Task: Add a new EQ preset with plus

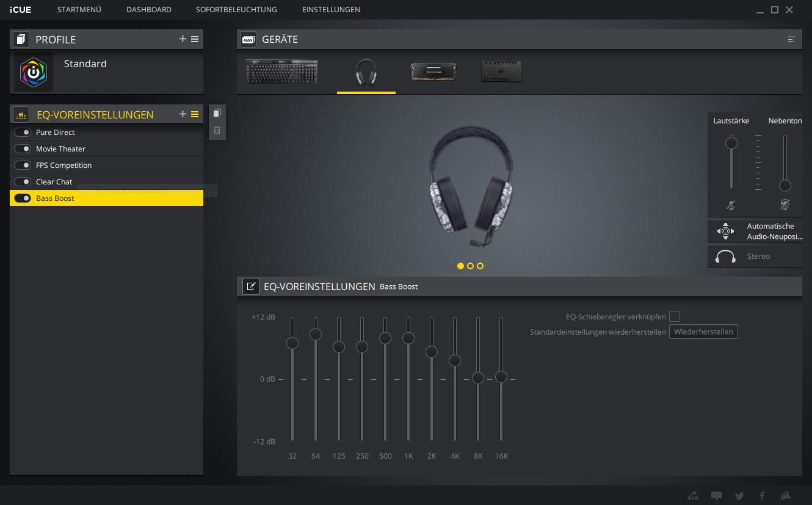Action: [183, 114]
